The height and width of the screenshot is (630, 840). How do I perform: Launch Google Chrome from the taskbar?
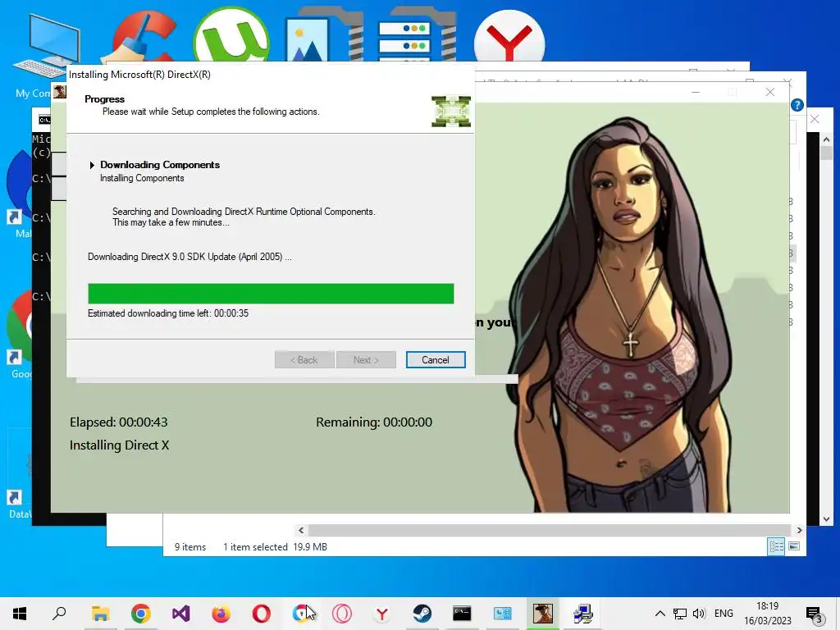pos(140,614)
